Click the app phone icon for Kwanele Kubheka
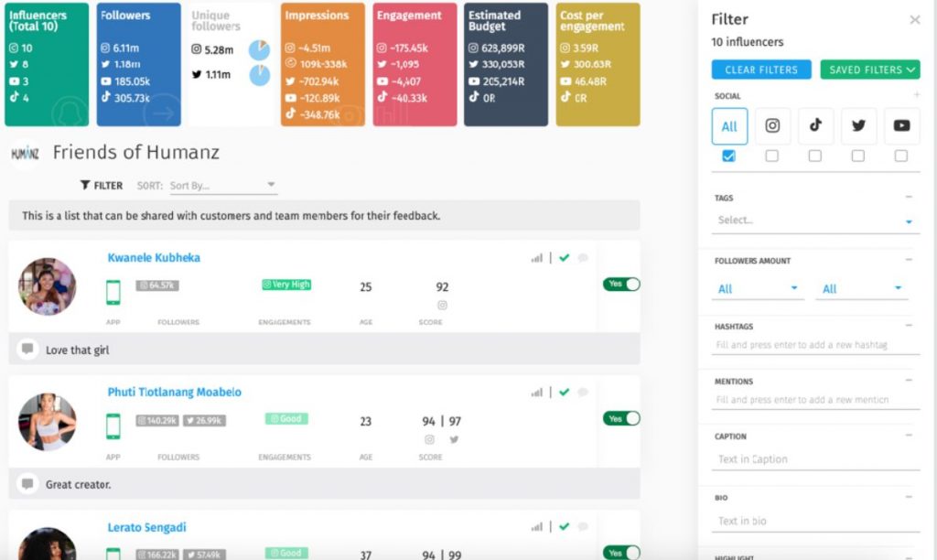The height and width of the screenshot is (560, 937). pos(113,292)
